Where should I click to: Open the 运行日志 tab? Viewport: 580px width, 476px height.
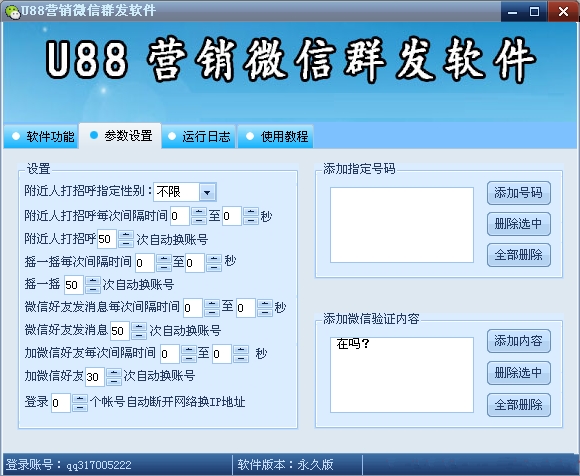199,137
